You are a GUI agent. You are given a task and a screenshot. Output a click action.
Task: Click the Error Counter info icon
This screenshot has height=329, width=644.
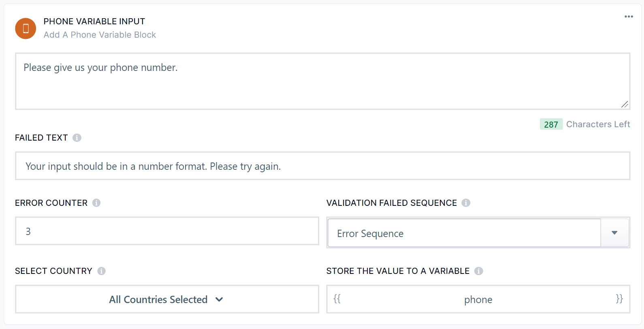[x=96, y=203]
